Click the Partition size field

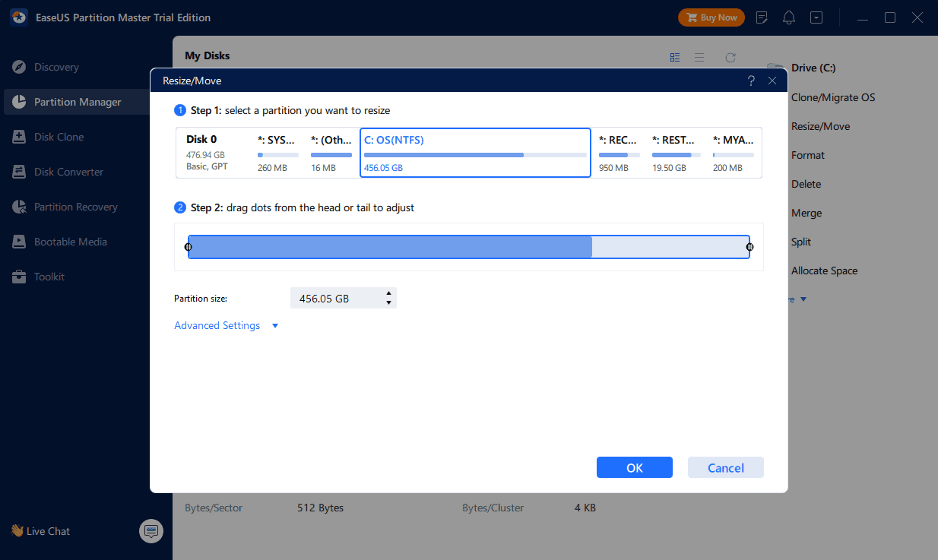pos(337,299)
